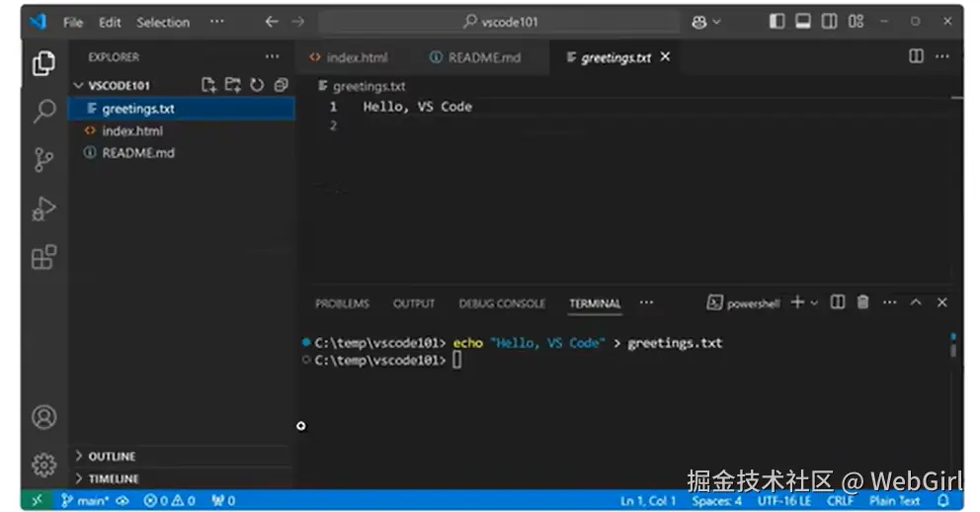Switch to the OUTPUT panel tab

(x=414, y=303)
